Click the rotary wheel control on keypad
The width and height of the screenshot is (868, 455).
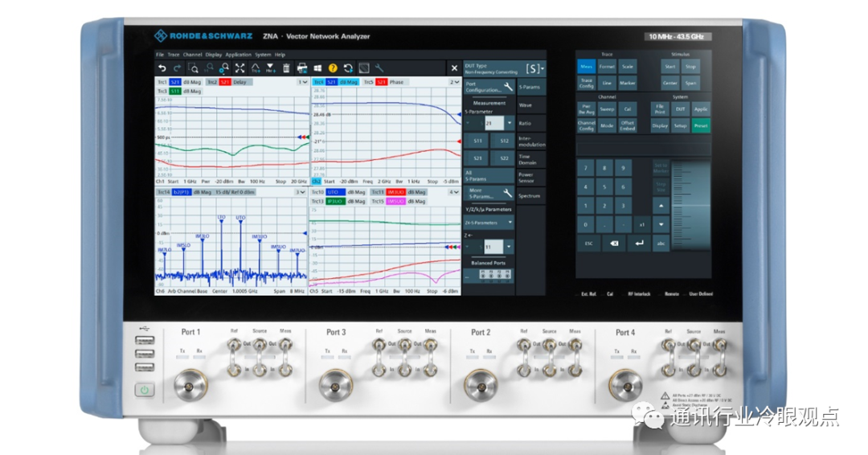(x=691, y=205)
